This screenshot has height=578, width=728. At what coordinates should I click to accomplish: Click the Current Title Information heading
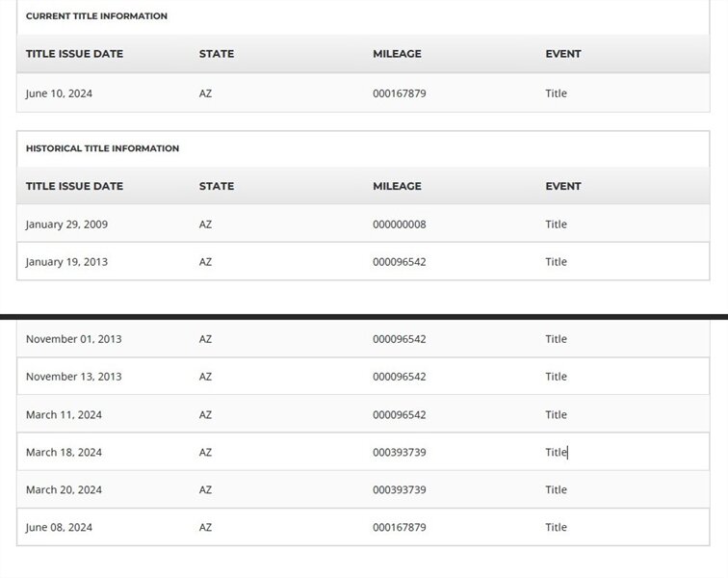click(x=96, y=16)
